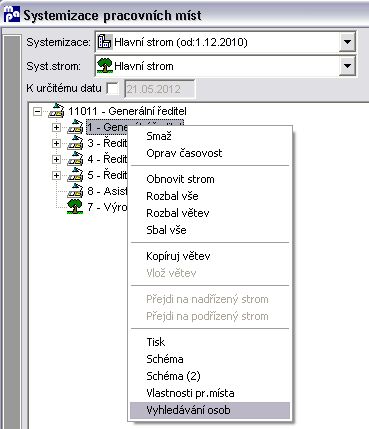Click workplace icon of node 5

tap(75, 175)
